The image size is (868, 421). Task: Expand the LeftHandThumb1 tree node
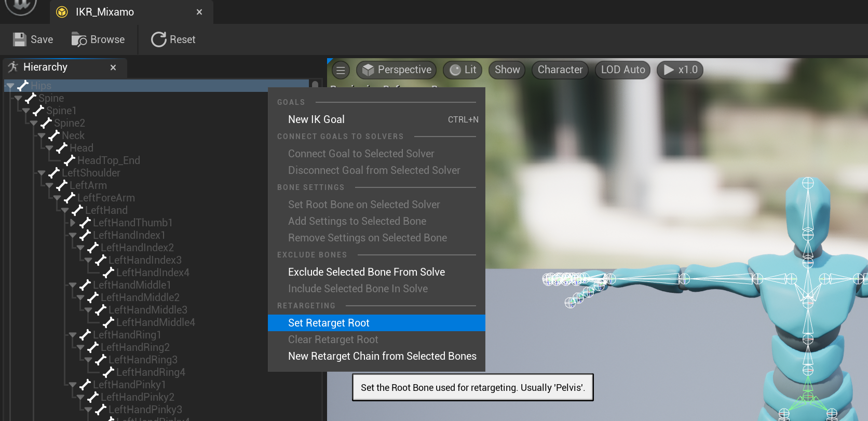coord(73,223)
